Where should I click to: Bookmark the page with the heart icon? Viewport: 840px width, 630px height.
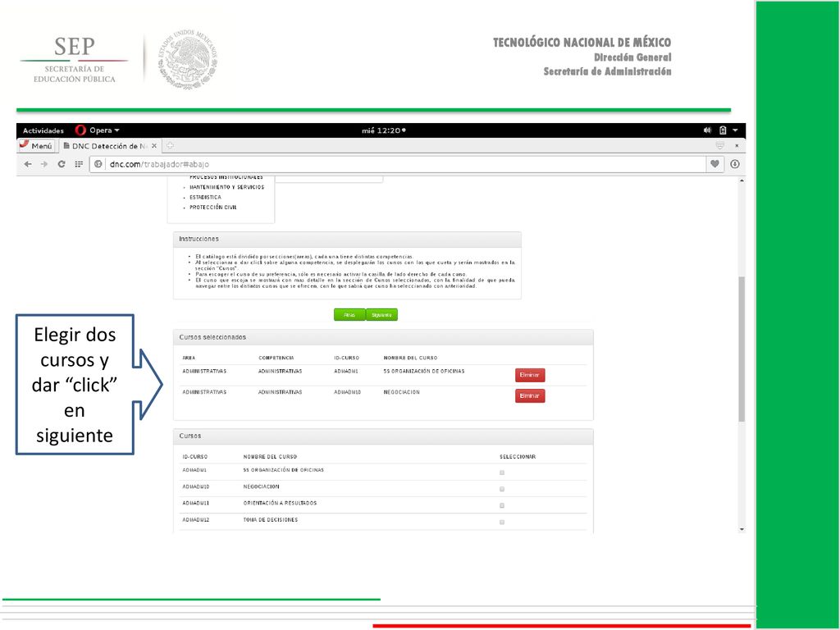(x=714, y=164)
